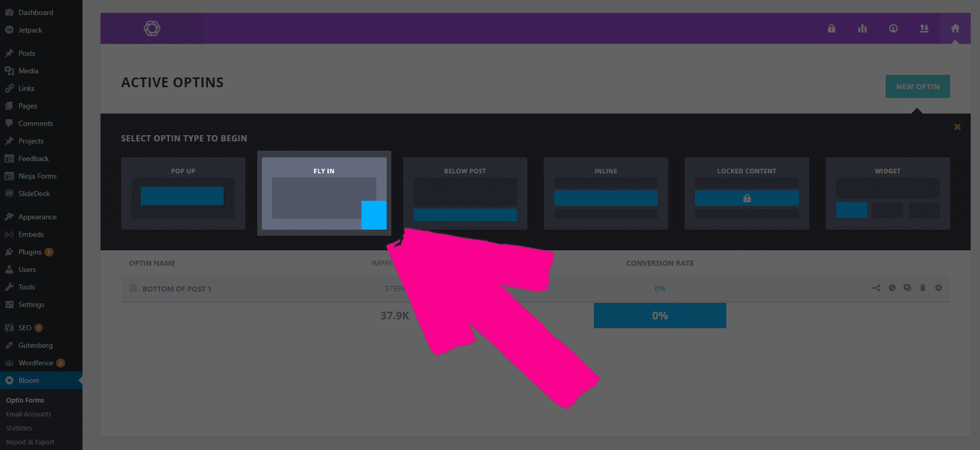This screenshot has height=450, width=980.
Task: Pick the Widget optin type
Action: [x=888, y=194]
